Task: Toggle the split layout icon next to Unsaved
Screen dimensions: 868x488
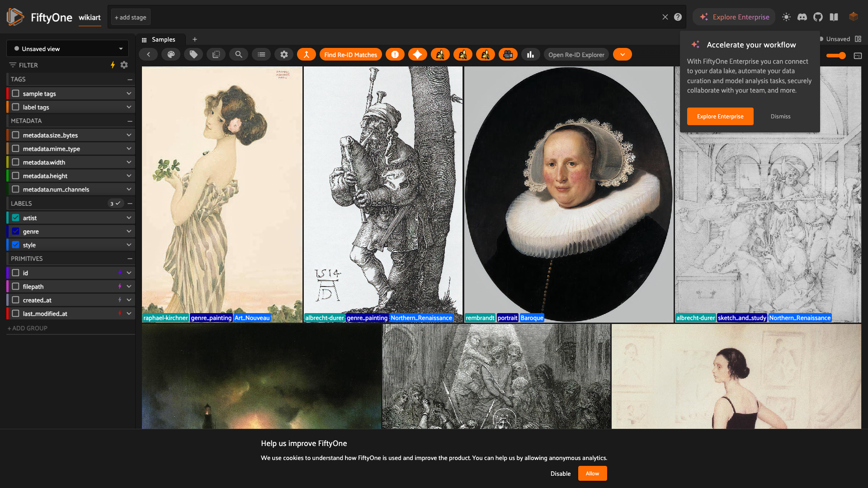Action: [858, 39]
